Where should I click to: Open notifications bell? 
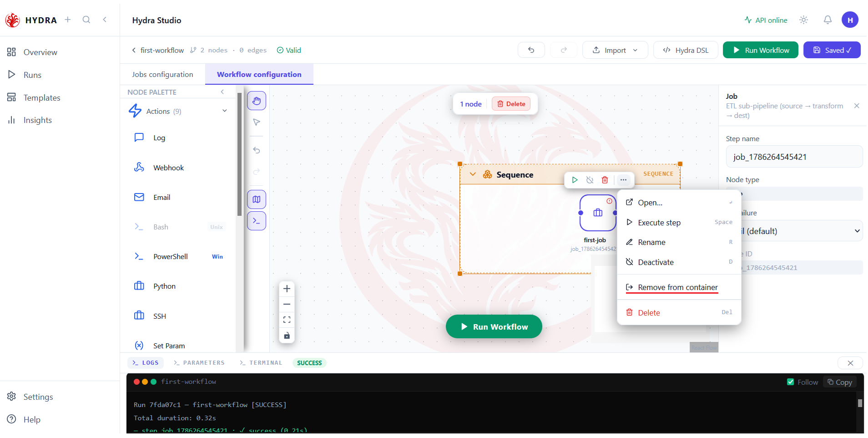pos(828,20)
